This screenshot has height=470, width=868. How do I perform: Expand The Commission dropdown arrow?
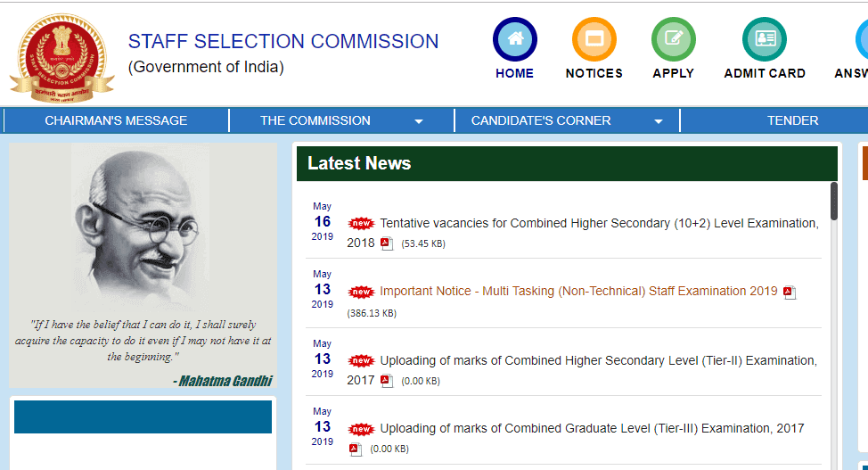(419, 121)
